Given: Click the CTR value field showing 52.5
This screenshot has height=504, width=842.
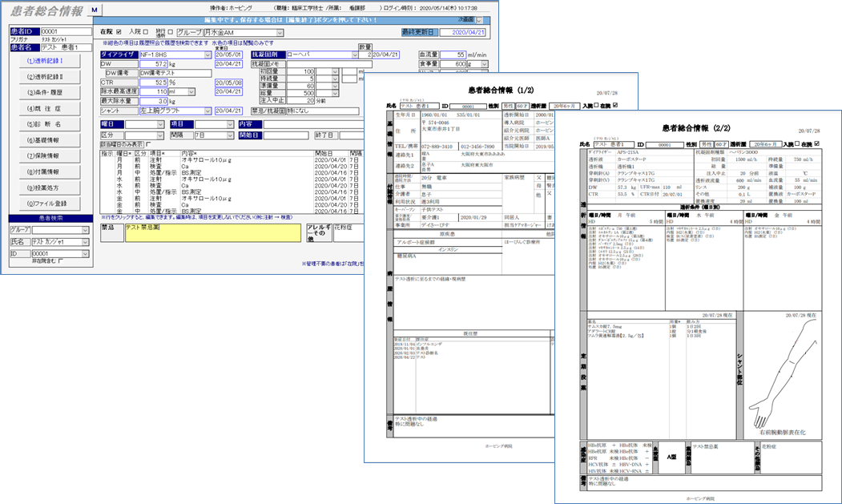Looking at the screenshot, I should (154, 83).
